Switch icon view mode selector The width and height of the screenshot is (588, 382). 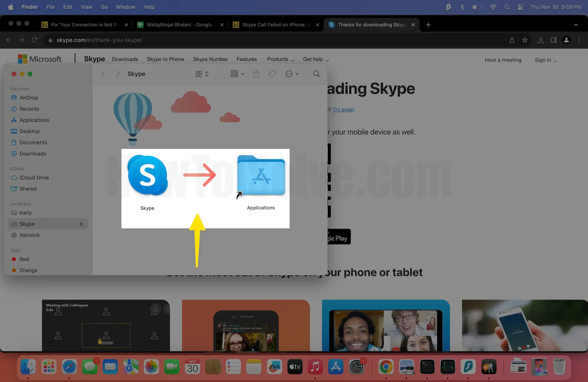tap(202, 74)
